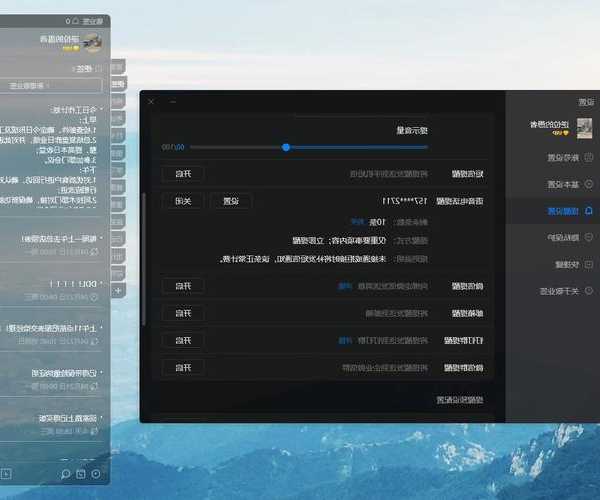
Task: Click the clock icon in notes widget footer
Action: [x=95, y=473]
